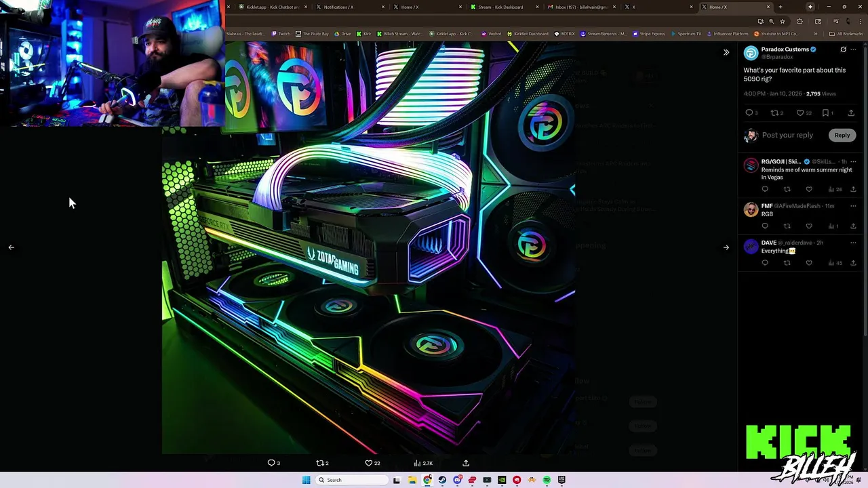The width and height of the screenshot is (868, 488).
Task: Open more options on RG/GOJI reply
Action: click(x=853, y=161)
